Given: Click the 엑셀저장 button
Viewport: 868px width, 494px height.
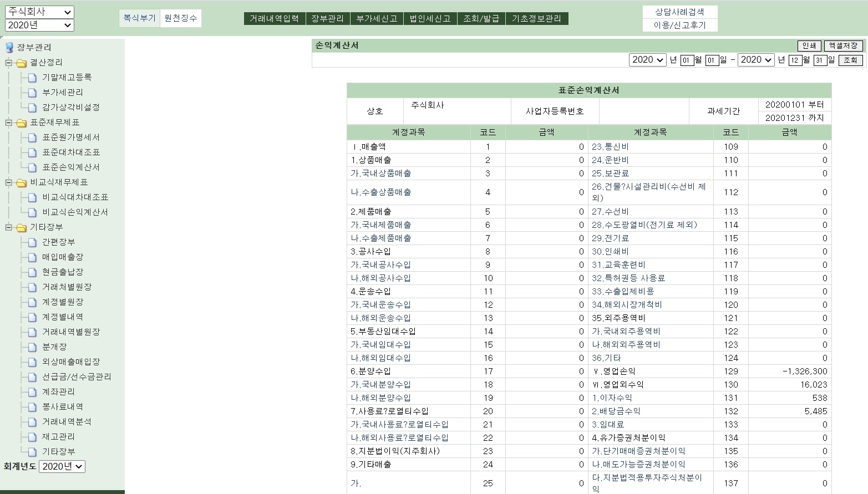Looking at the screenshot, I should 844,45.
